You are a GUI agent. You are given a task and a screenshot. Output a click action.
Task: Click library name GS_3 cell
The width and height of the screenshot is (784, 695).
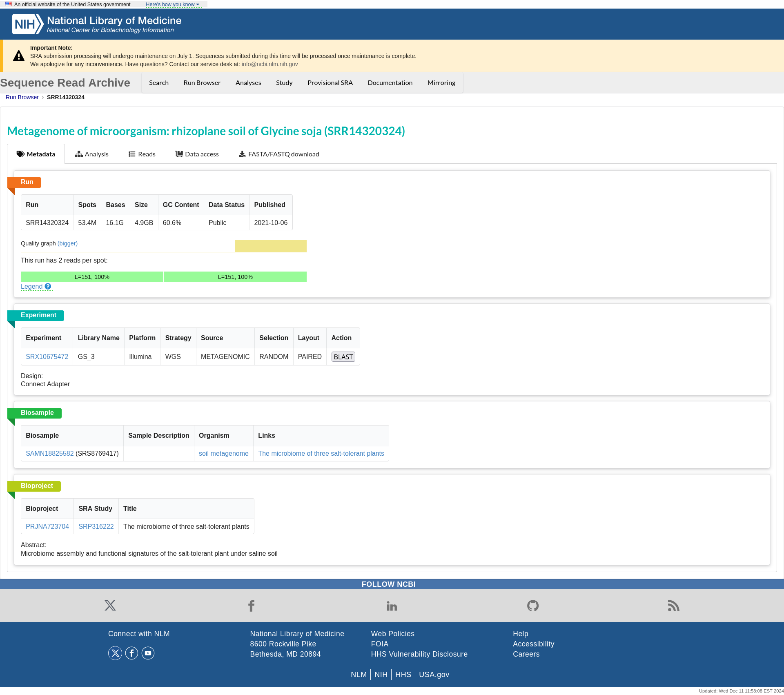(98, 356)
